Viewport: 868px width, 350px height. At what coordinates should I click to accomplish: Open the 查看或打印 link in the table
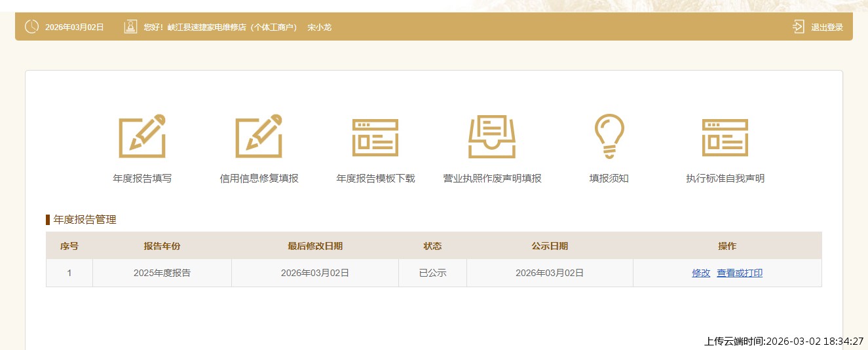pos(740,273)
